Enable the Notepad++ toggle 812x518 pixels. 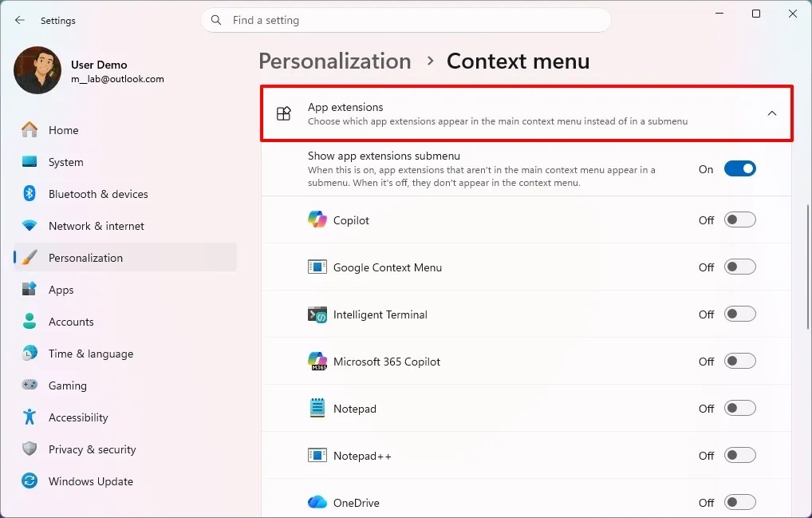tap(739, 455)
